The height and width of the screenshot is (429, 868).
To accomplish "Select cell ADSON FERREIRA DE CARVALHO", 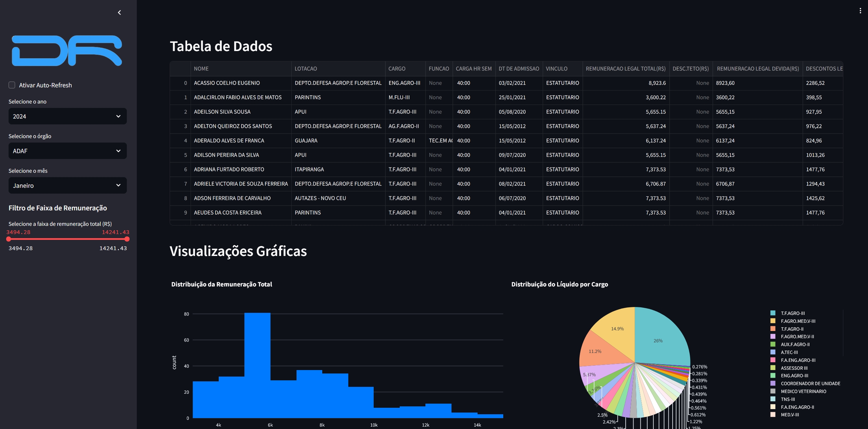I will tap(241, 198).
